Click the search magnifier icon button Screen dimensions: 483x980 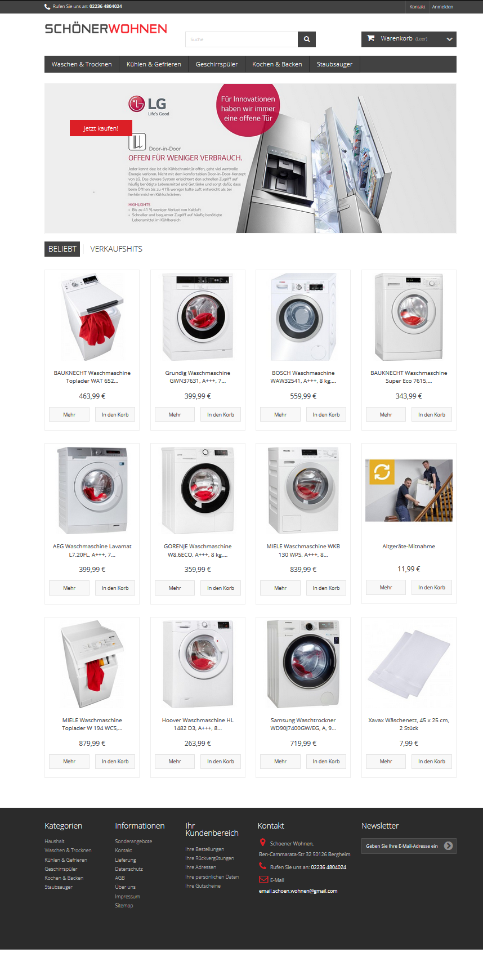[307, 39]
